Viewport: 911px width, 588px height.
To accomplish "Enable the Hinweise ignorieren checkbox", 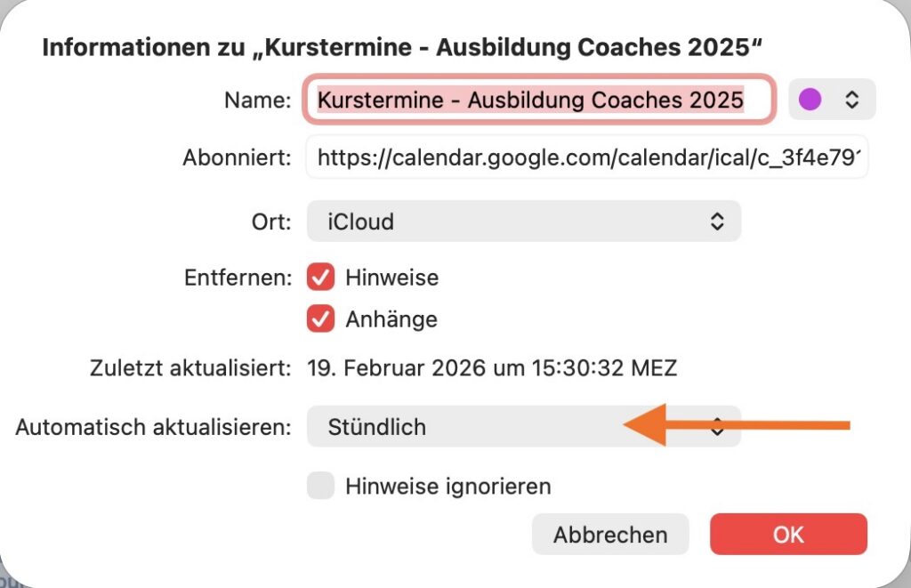I will (x=320, y=486).
